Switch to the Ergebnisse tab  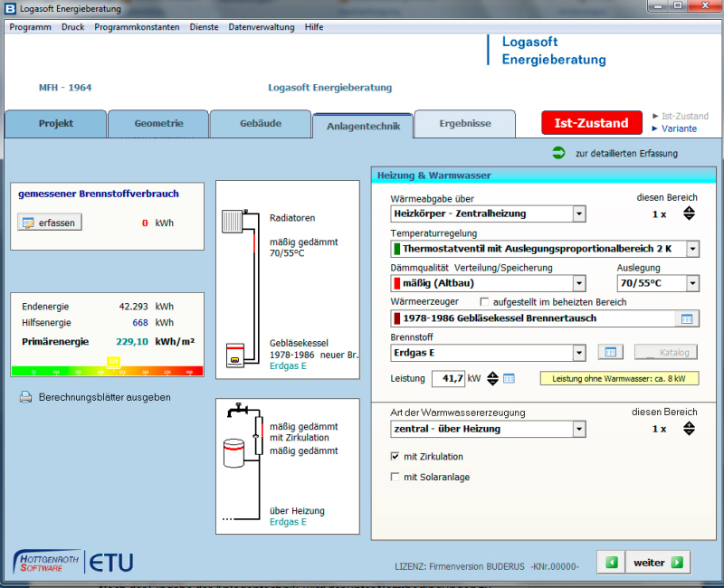(x=465, y=124)
